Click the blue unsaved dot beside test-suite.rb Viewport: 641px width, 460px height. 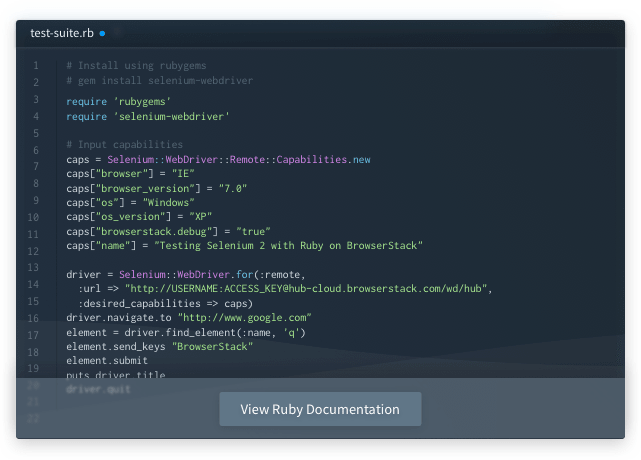[102, 33]
